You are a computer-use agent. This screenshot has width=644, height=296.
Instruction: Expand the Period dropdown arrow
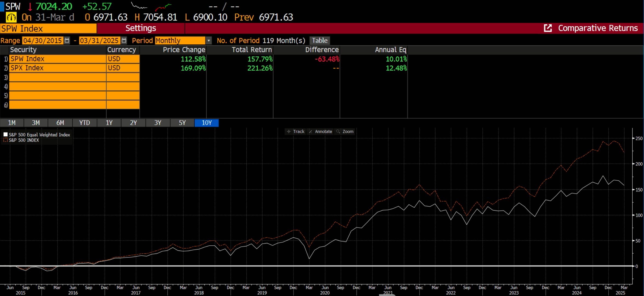click(x=209, y=41)
